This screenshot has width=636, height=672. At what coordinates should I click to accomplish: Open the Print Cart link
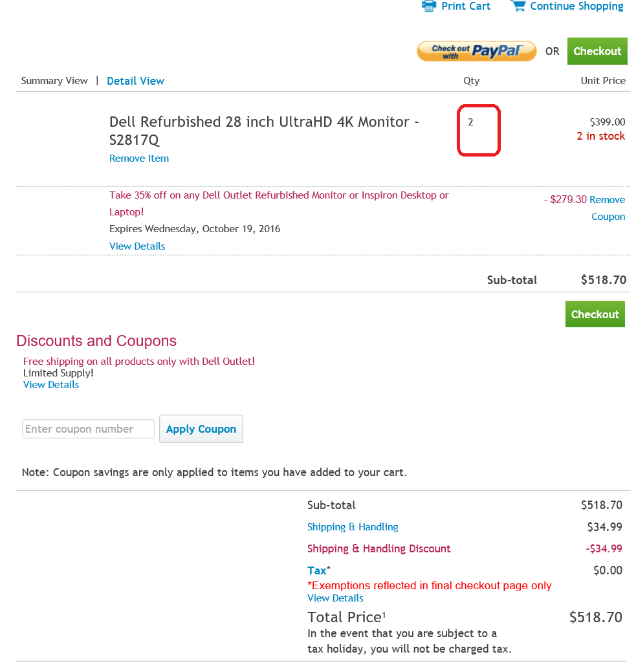(x=466, y=6)
